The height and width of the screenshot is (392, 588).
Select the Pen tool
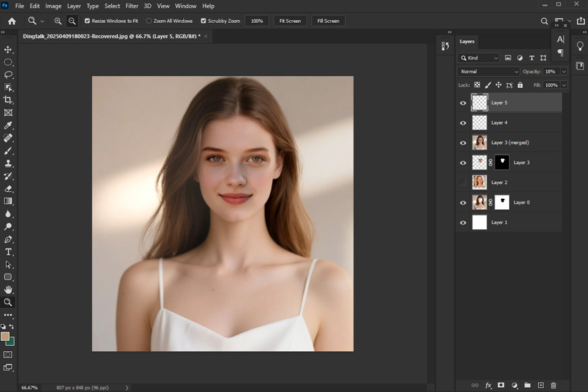8,239
